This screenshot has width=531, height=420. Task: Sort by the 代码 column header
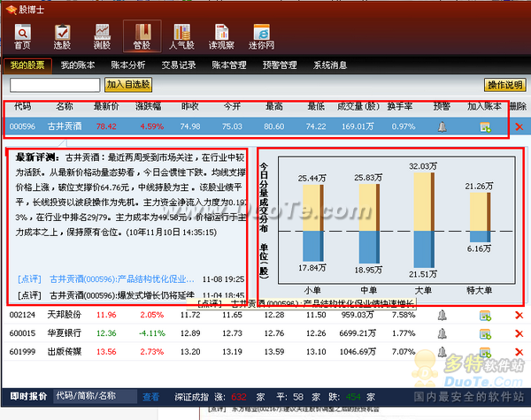click(23, 107)
